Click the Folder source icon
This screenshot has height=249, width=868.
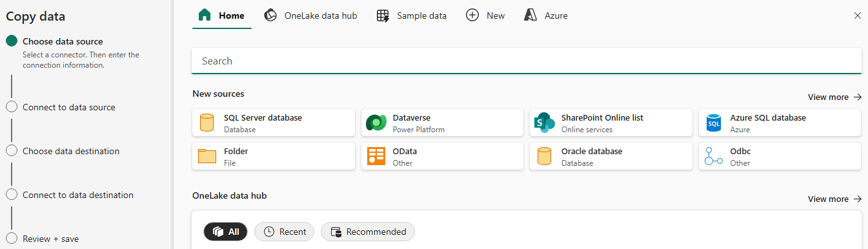pyautogui.click(x=207, y=156)
